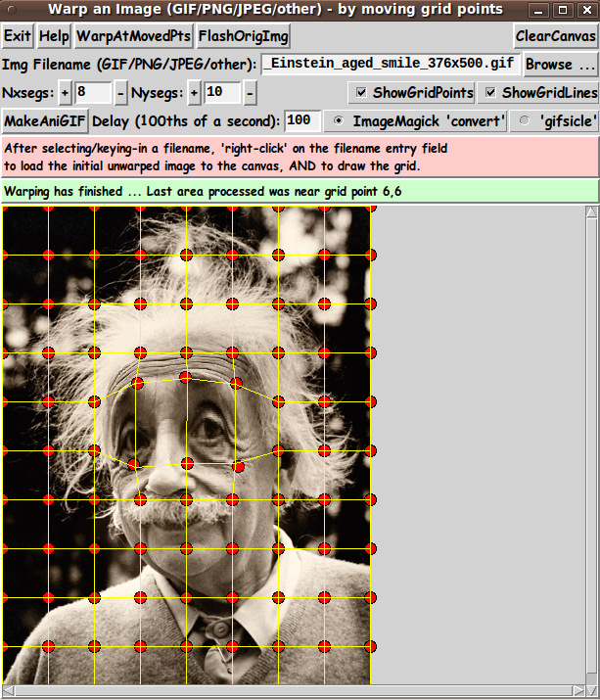This screenshot has height=700, width=600.
Task: Open the Help window
Action: pyautogui.click(x=54, y=35)
